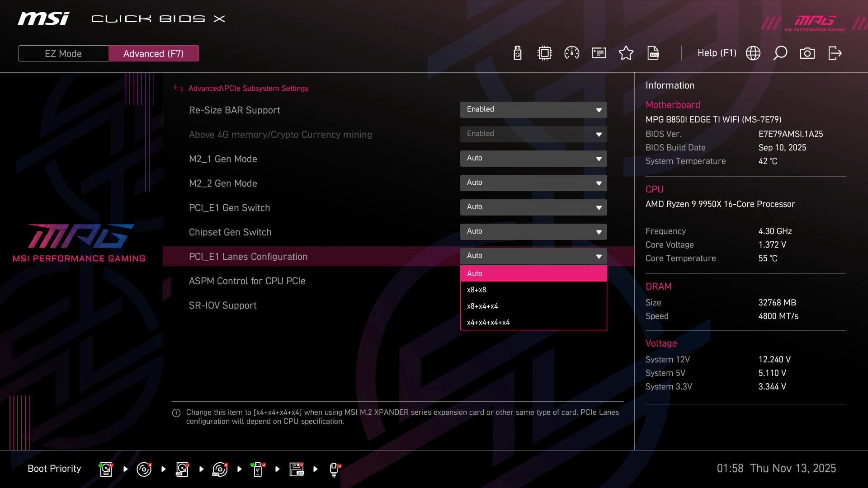Open Chipset Gen Switch dropdown

(x=533, y=231)
